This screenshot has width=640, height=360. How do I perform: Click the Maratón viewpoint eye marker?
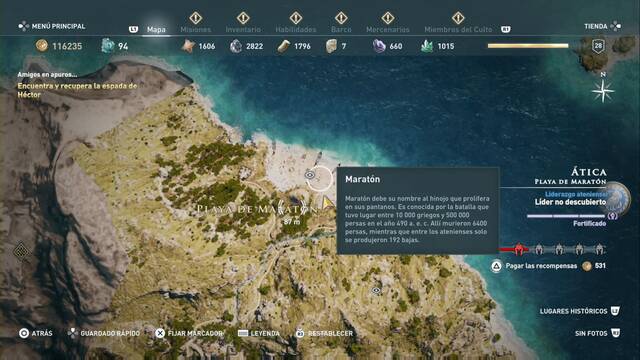pyautogui.click(x=310, y=175)
